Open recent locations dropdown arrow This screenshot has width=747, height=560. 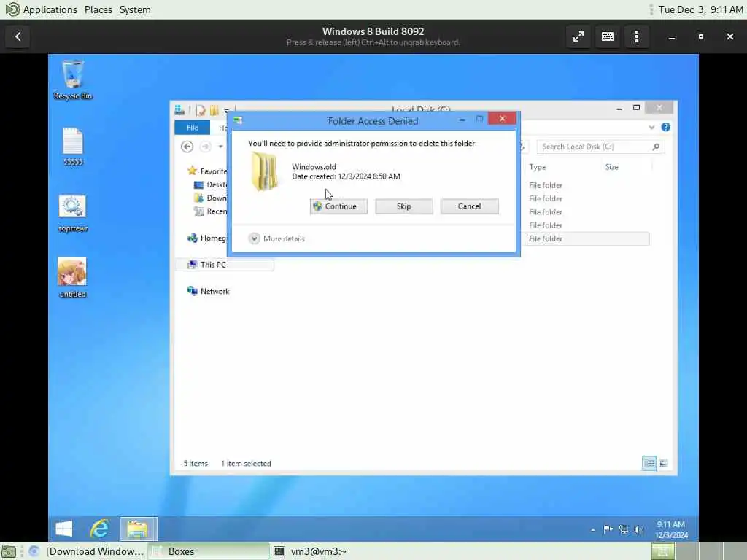click(x=220, y=147)
